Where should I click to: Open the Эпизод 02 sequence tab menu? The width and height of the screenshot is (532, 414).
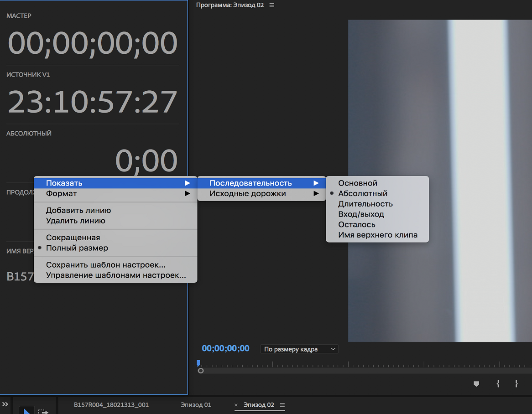click(x=283, y=405)
